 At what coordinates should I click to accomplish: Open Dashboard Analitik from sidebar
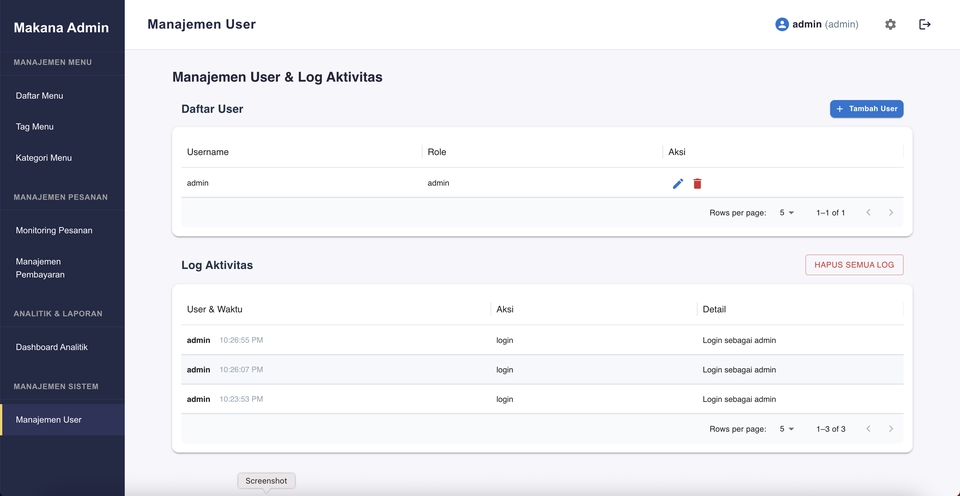[x=52, y=347]
